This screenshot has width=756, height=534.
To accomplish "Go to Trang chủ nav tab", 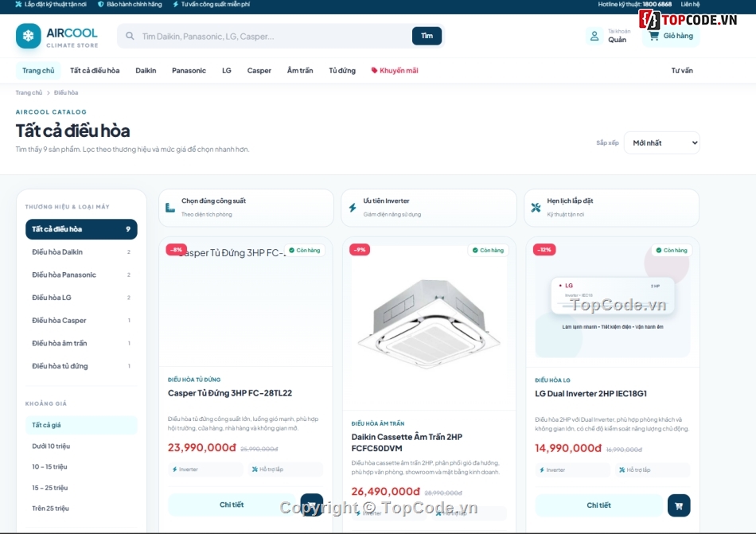I will point(38,70).
